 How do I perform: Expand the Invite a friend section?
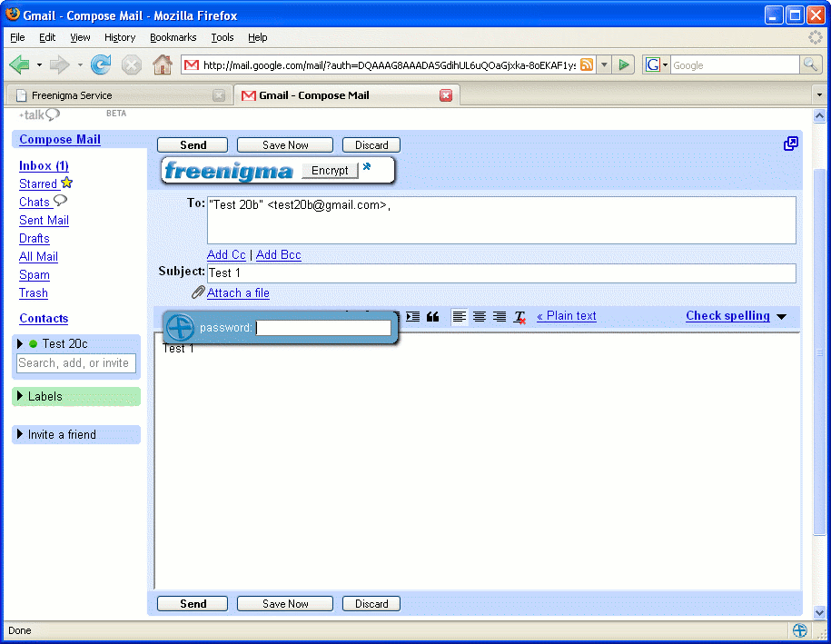[x=20, y=434]
